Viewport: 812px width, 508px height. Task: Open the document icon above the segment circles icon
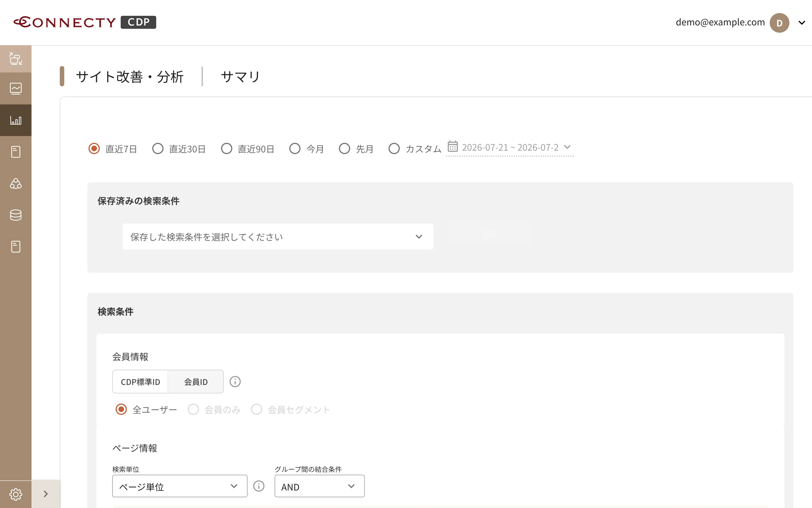(16, 152)
